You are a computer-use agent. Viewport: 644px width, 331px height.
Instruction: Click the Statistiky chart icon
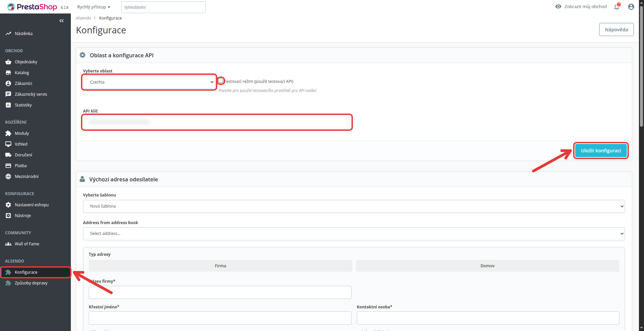click(8, 105)
